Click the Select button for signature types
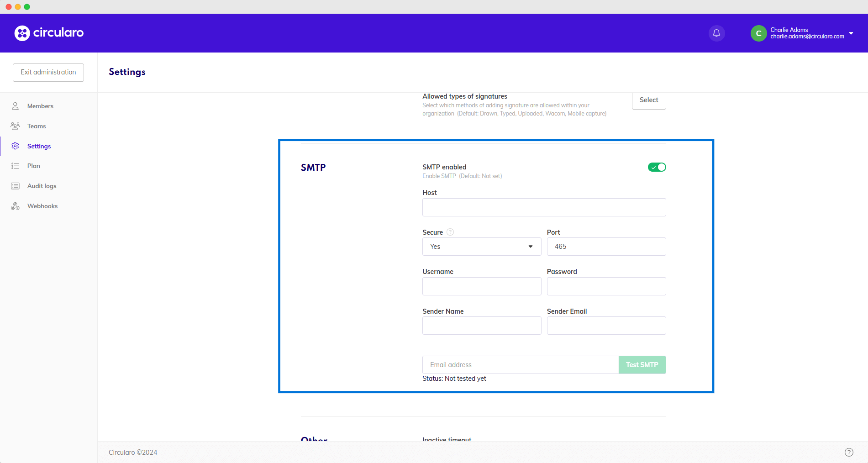Screen dimensions: 868x463 [648, 100]
